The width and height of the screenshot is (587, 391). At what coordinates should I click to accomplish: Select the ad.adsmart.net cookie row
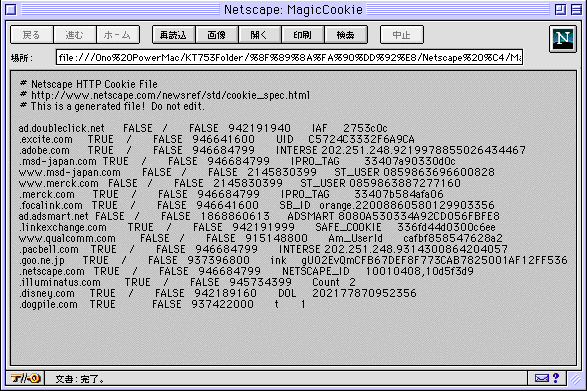point(259,216)
